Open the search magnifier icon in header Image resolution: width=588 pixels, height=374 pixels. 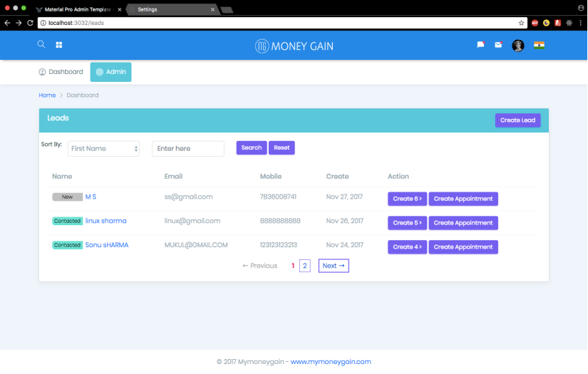click(41, 44)
